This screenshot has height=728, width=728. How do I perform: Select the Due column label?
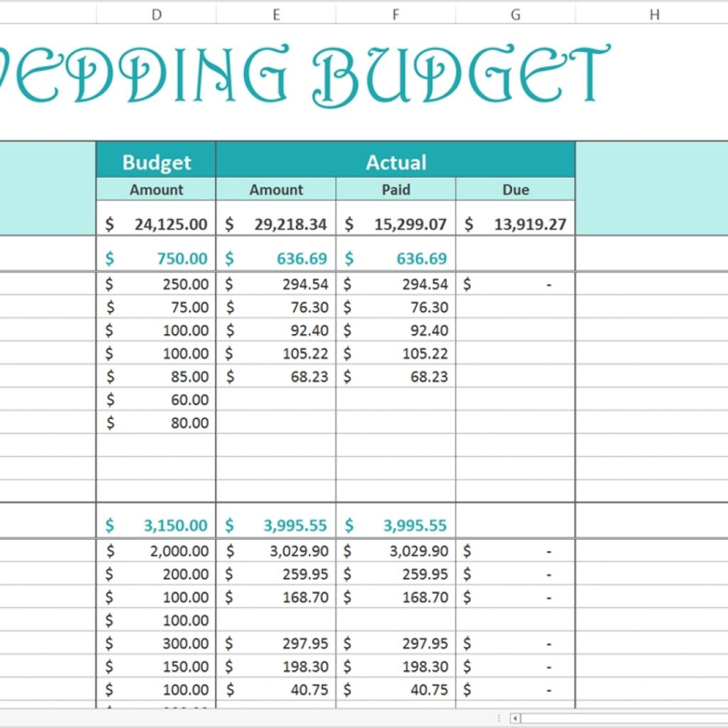516,189
